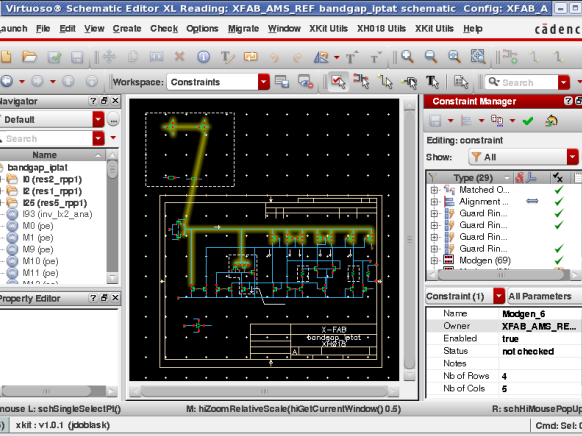Viewport: 582px width, 436px height.
Task: Click the Create Instance icon
Action: coord(510,56)
